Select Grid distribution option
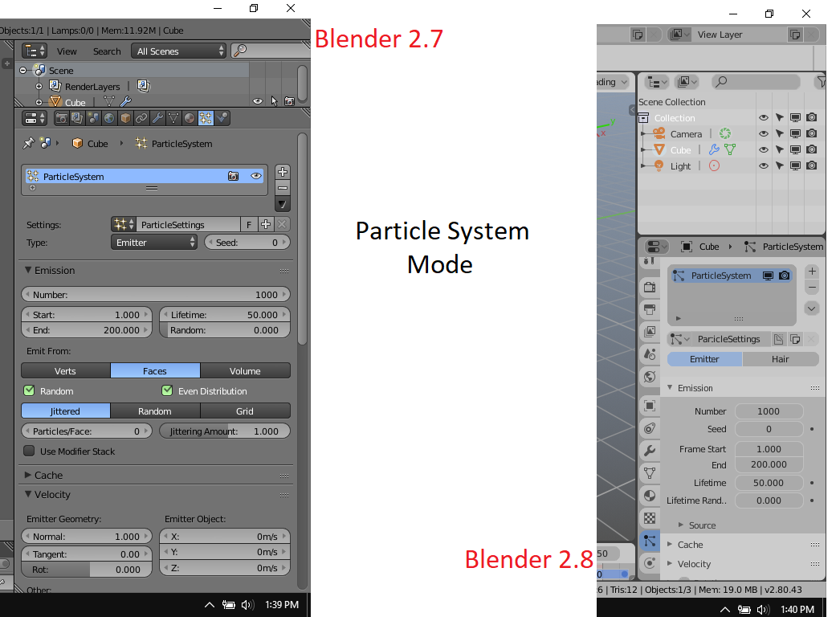 (246, 411)
